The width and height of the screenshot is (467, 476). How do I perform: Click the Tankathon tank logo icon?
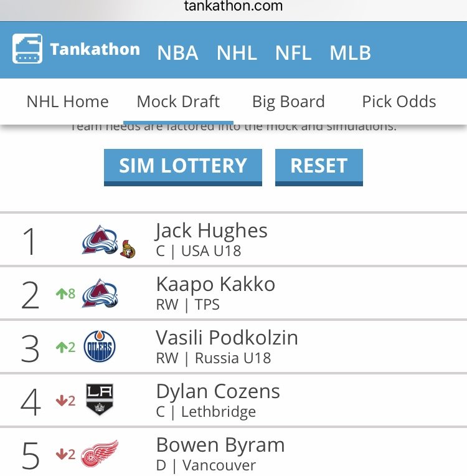[27, 49]
